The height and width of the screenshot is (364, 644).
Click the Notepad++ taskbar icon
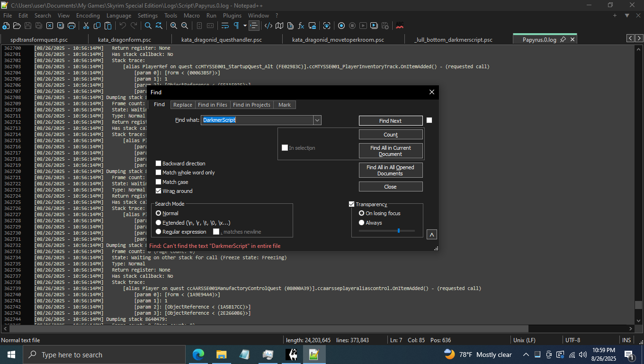313,355
